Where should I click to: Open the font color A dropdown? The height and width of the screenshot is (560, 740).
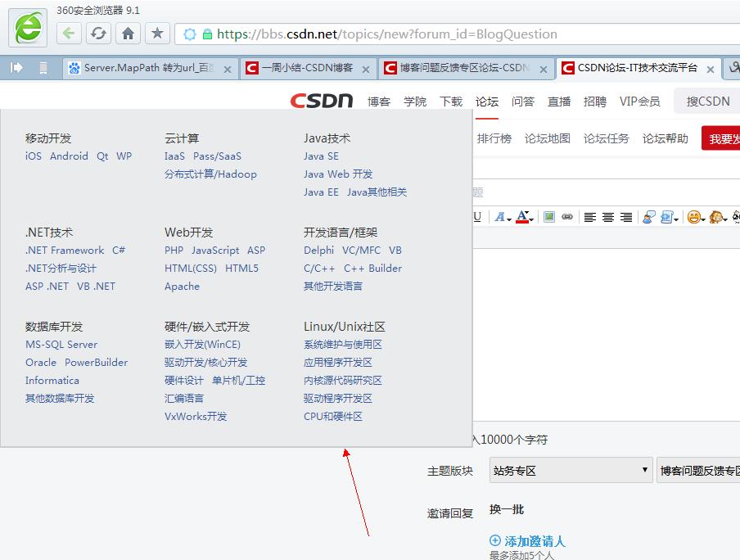pyautogui.click(x=525, y=217)
